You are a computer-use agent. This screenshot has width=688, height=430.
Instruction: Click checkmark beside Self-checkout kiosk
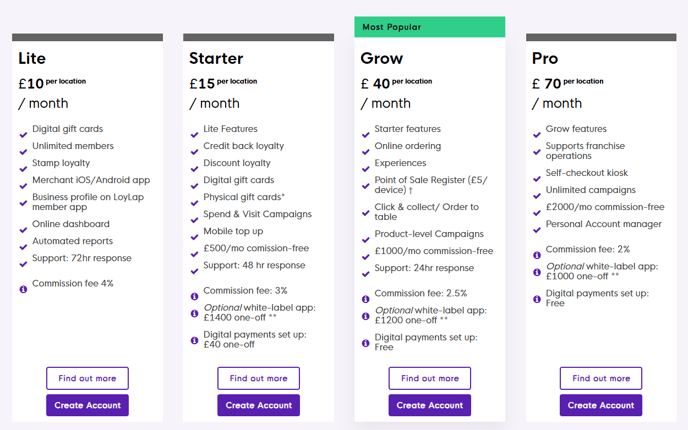coord(537,179)
